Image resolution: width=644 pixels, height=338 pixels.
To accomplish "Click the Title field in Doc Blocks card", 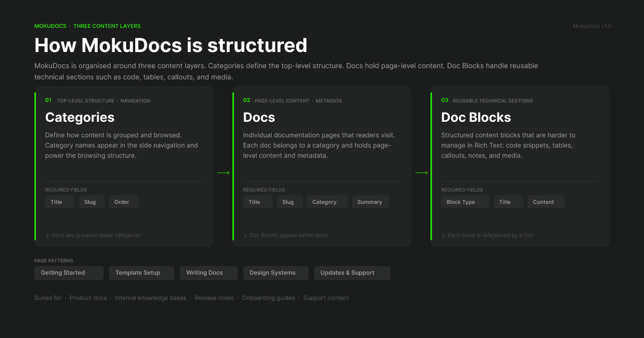I will point(508,202).
